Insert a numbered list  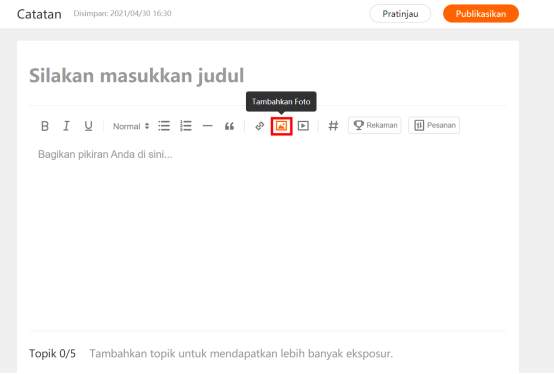click(x=186, y=126)
